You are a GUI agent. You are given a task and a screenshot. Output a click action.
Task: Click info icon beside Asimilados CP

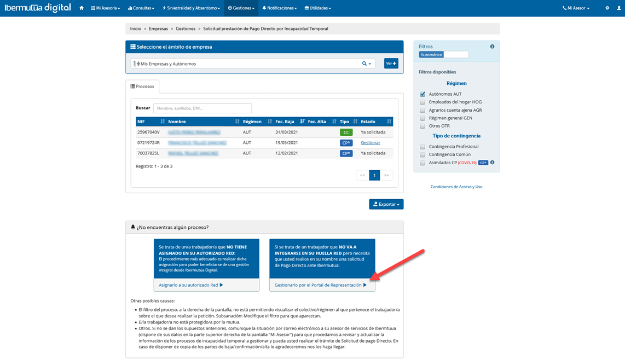pyautogui.click(x=492, y=163)
